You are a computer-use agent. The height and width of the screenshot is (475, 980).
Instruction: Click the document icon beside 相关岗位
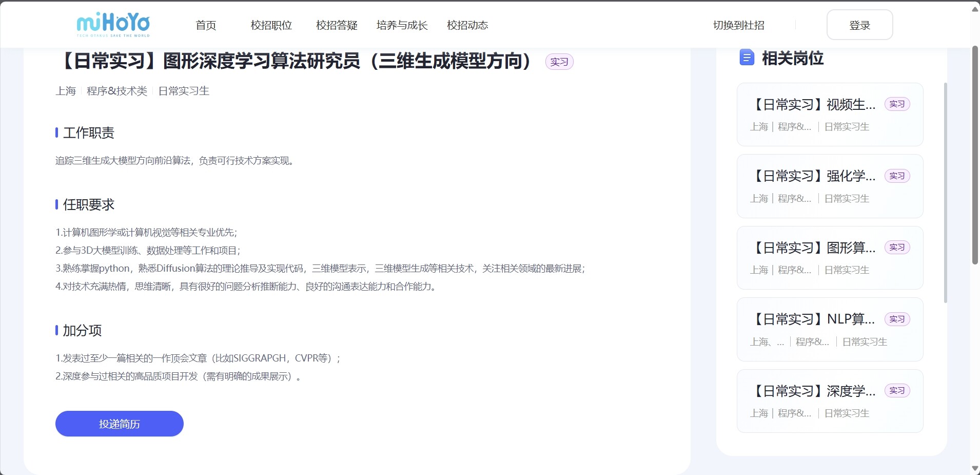[747, 58]
